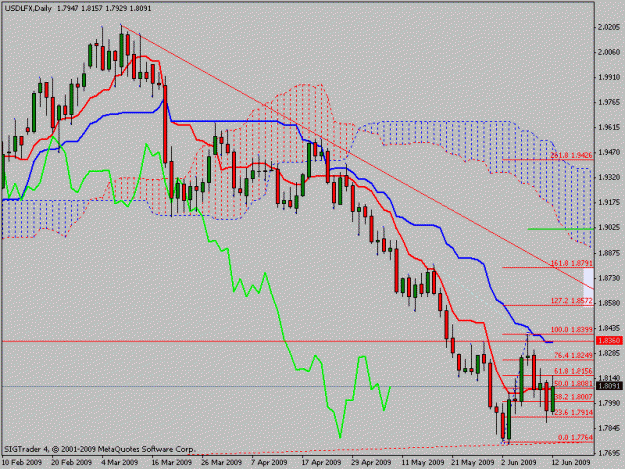Click the 1.7695 price axis label
Image resolution: width=625 pixels, height=469 pixels.
click(609, 453)
